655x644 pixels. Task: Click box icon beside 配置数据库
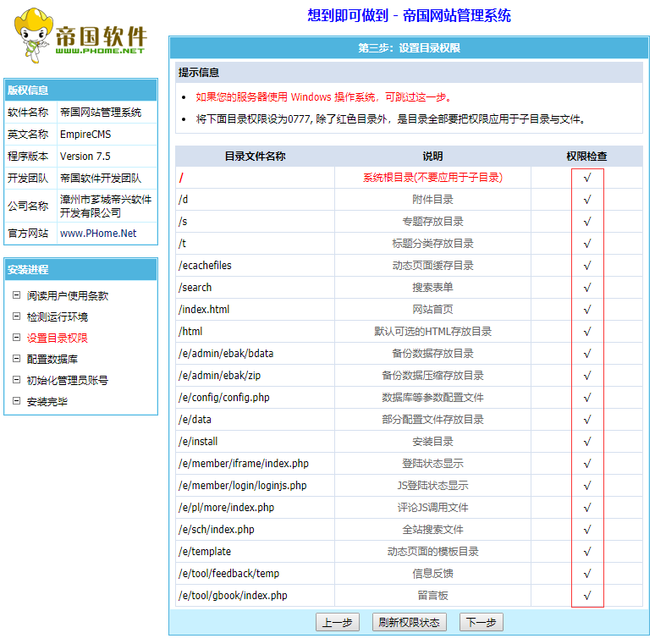click(16, 359)
